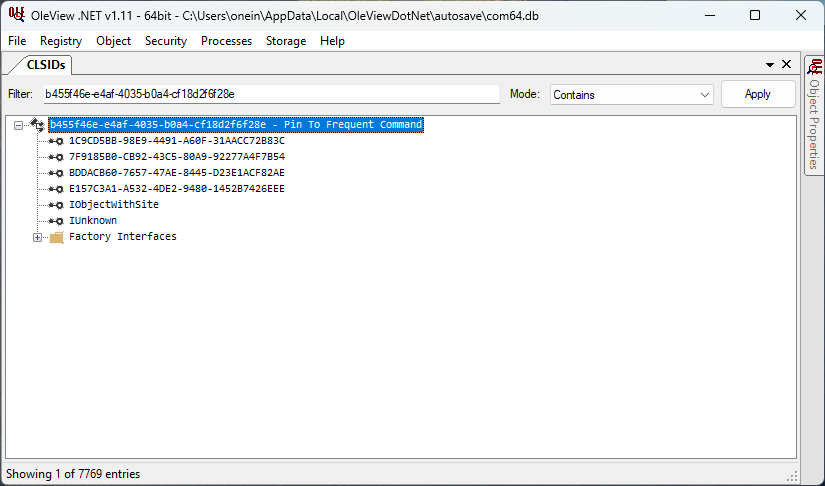Click the interface icon beside 1C9CD5BB-98E9-4491
Image resolution: width=825 pixels, height=486 pixels.
coord(56,141)
